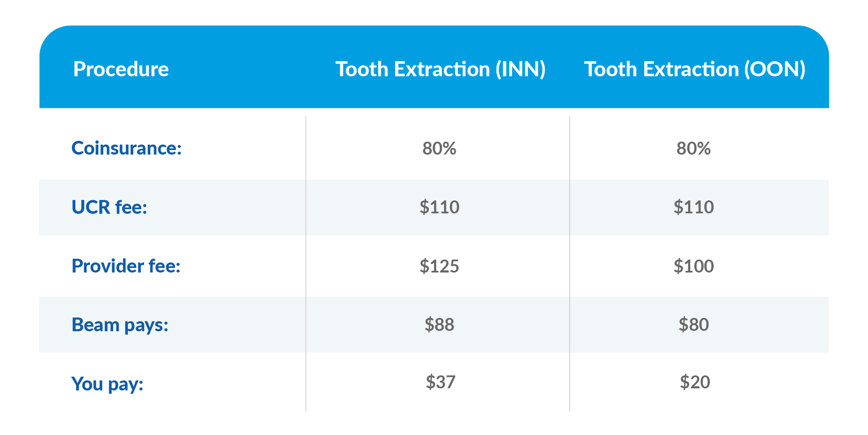Screen dimensions: 868x435
Task: Click the 80% coinsurance value under OON
Action: coord(693,148)
